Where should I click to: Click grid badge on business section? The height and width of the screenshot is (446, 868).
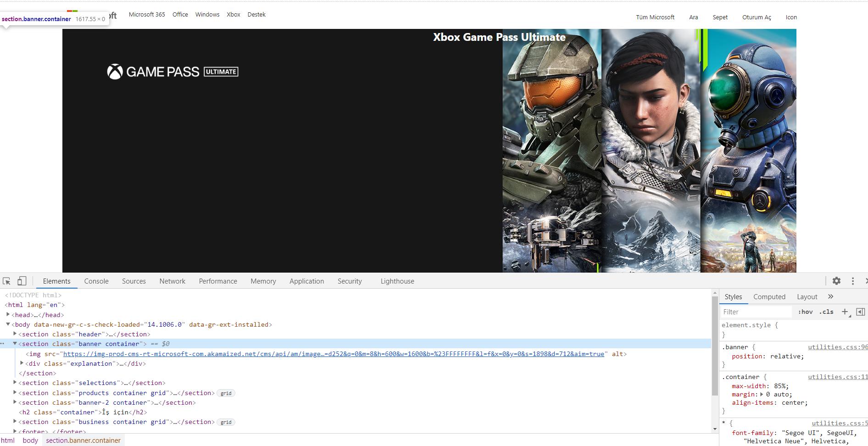point(226,422)
